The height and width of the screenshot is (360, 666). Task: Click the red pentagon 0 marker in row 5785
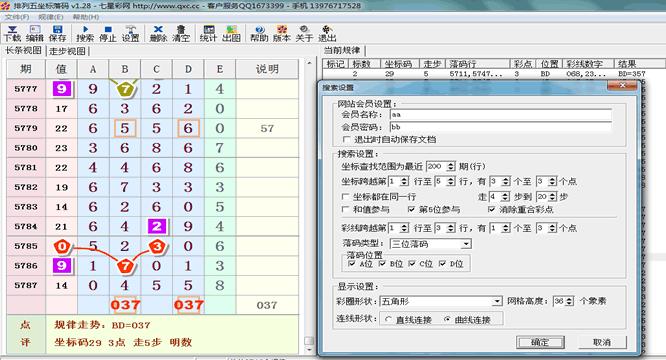[x=62, y=246]
